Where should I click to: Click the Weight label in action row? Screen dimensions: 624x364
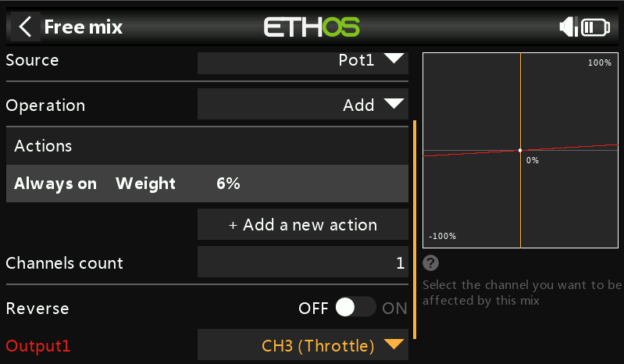(x=145, y=184)
